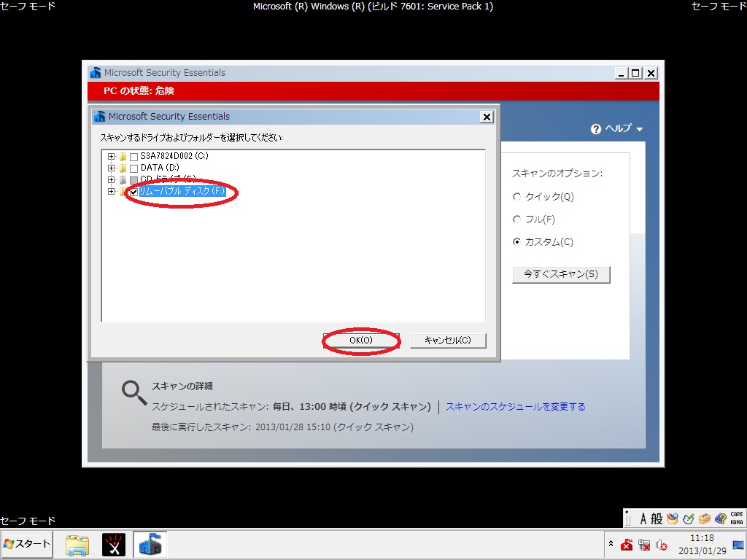Click the castle icon in dialog title bar

pyautogui.click(x=99, y=117)
